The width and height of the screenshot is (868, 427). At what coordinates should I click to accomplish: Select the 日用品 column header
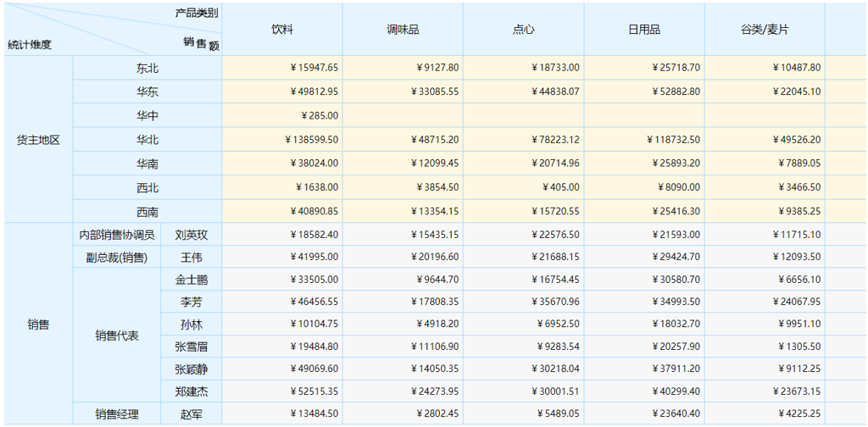click(643, 30)
